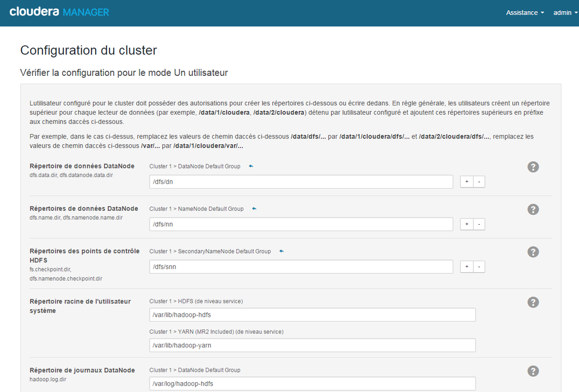Expand the Assistance dropdown arrow
This screenshot has width=579, height=392.
click(541, 12)
